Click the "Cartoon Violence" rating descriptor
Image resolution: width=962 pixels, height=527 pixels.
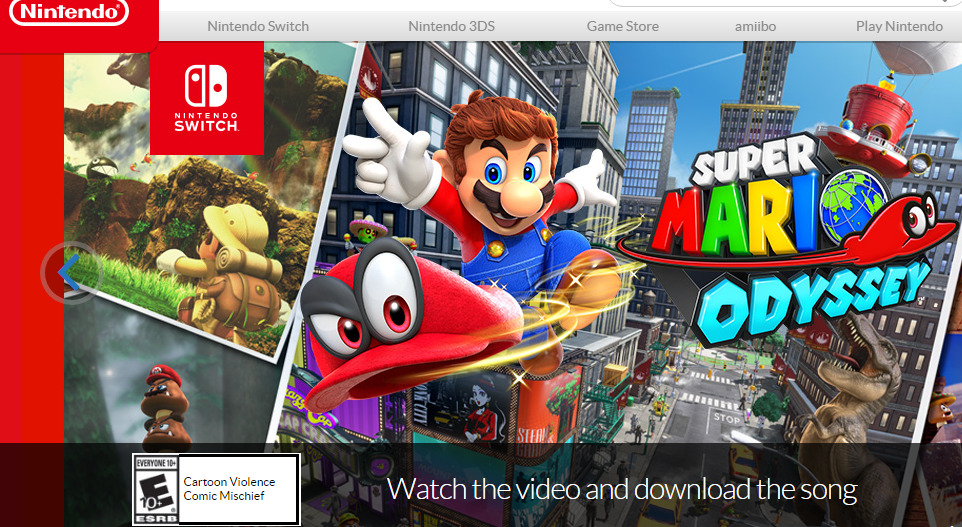[x=229, y=482]
